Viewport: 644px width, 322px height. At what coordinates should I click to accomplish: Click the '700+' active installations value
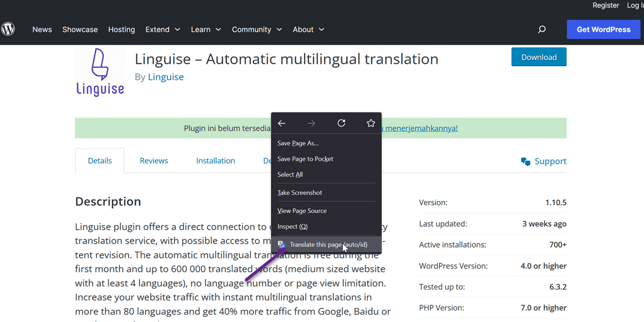(558, 245)
